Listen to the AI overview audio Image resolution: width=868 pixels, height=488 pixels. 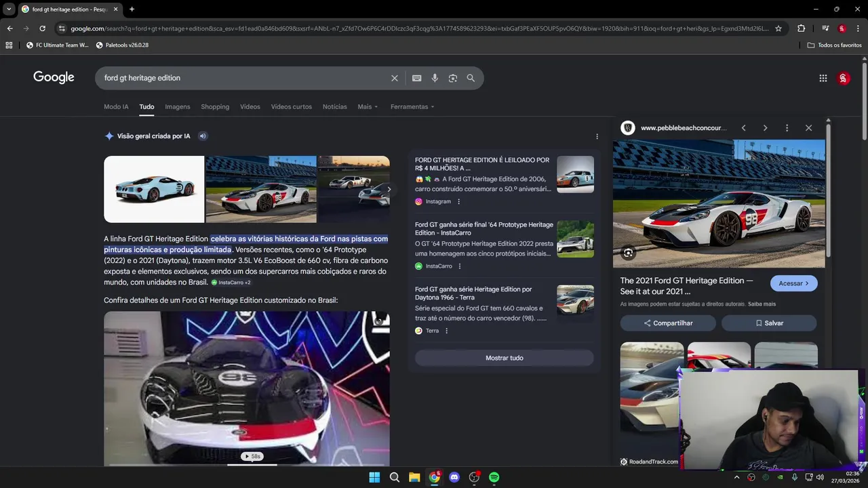pyautogui.click(x=202, y=136)
